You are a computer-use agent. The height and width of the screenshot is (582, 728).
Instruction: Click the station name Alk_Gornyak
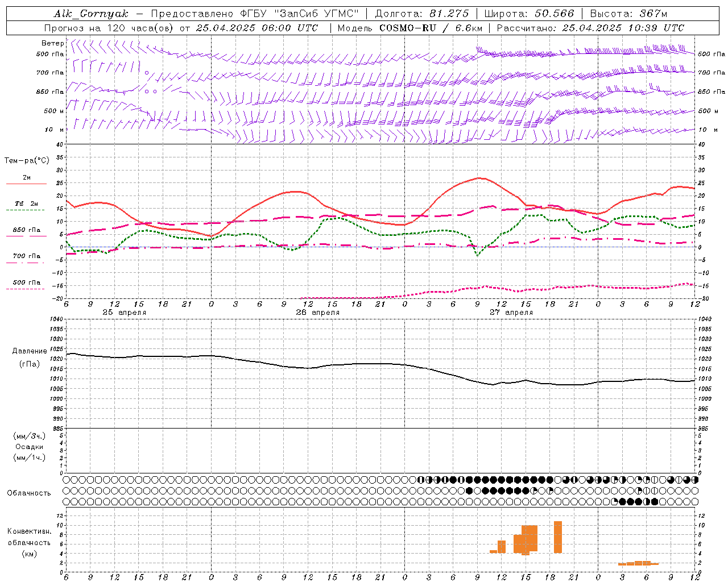[91, 14]
